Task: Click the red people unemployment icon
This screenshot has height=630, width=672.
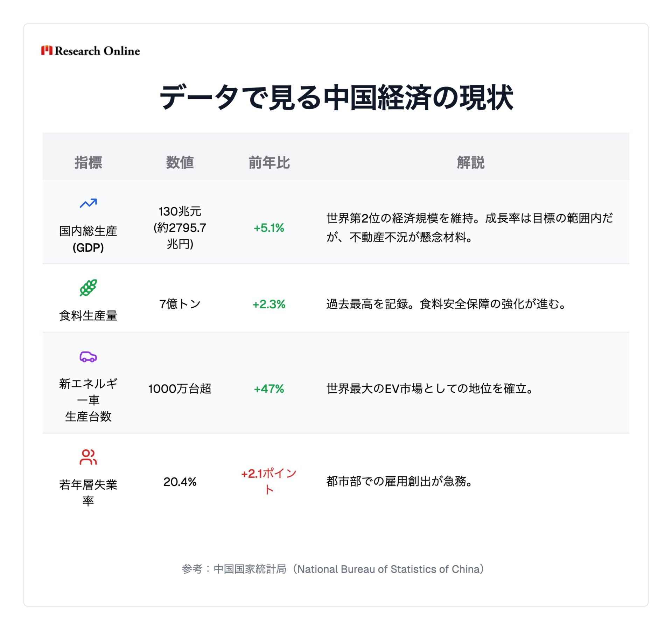Action: point(88,457)
